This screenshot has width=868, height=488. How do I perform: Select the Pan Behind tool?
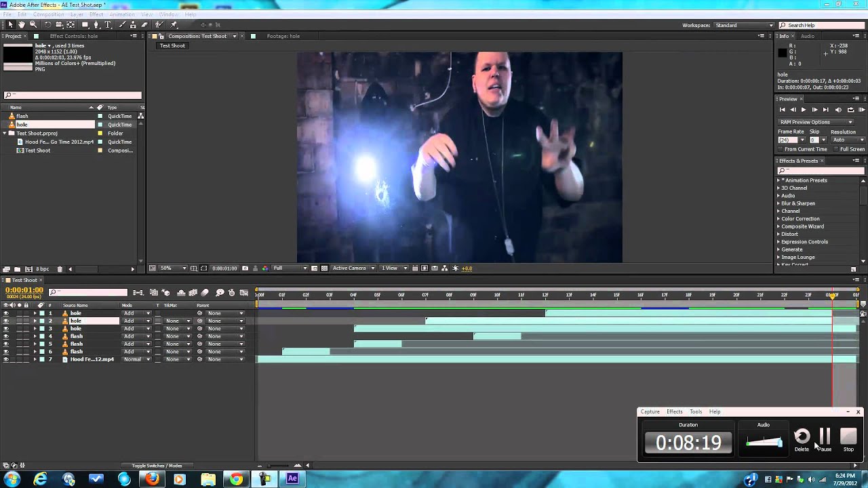pyautogui.click(x=71, y=24)
